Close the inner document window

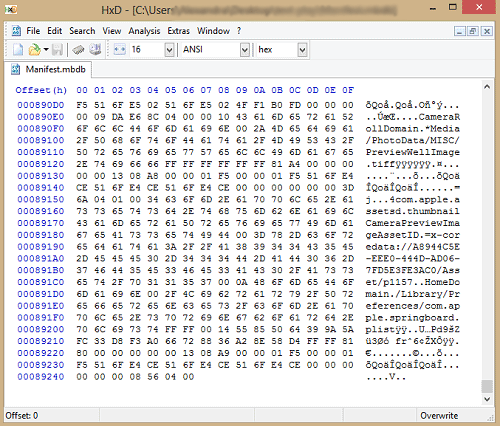tap(487, 31)
